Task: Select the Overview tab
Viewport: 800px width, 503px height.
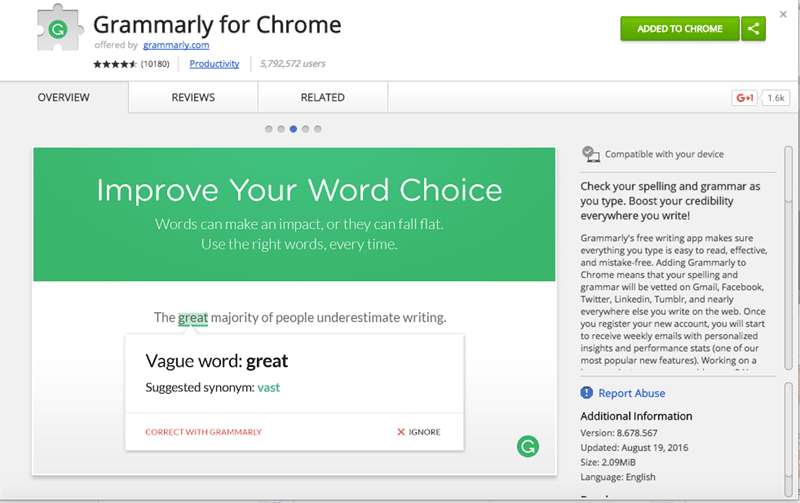Action: pos(64,97)
